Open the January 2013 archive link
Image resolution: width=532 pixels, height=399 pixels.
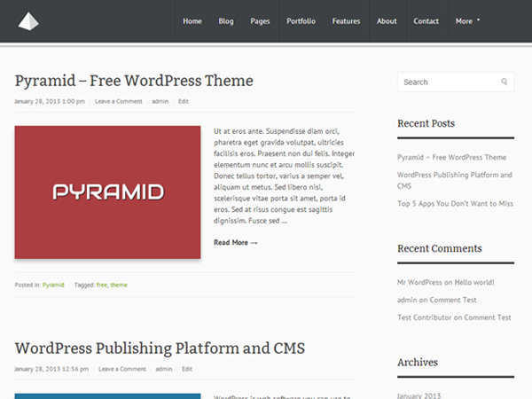[421, 395]
